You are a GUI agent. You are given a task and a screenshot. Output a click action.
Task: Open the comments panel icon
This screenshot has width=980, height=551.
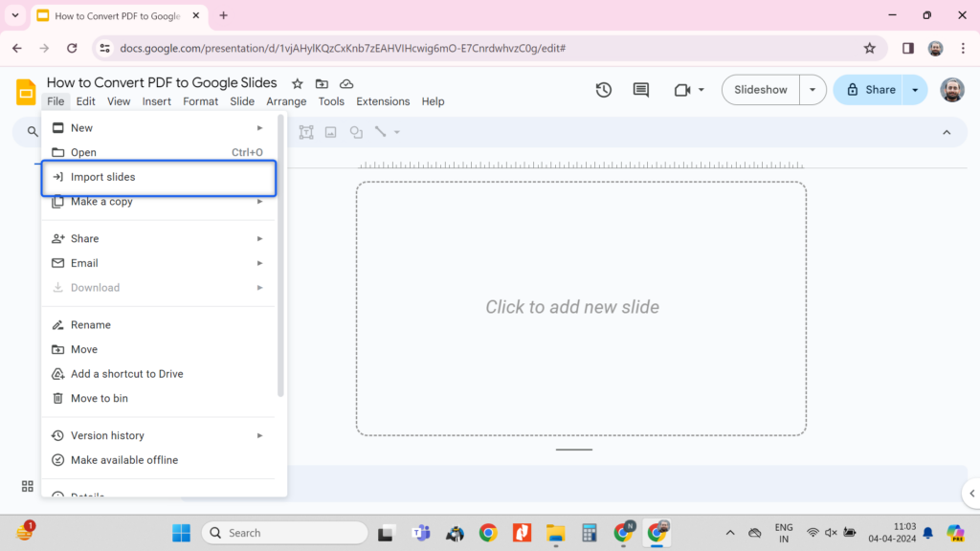(x=640, y=89)
